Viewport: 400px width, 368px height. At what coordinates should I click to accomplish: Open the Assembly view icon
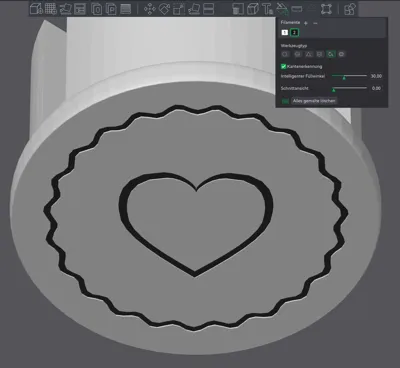click(x=350, y=9)
